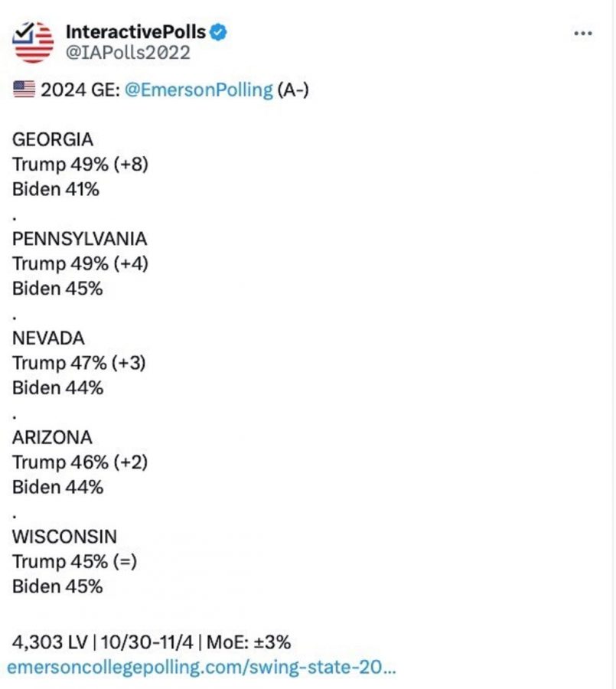Click the (A-) pollster rating text
616x689 pixels.
pyautogui.click(x=293, y=90)
